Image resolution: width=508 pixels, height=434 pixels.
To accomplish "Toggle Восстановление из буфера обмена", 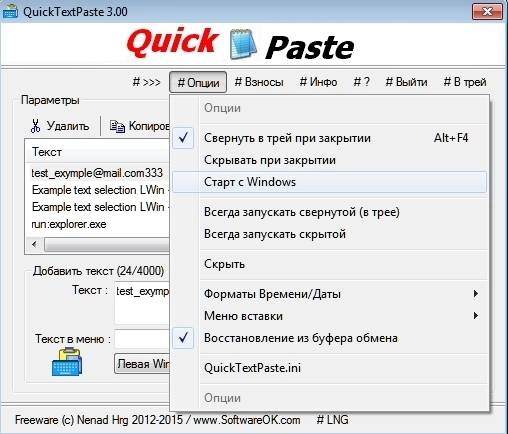I will pyautogui.click(x=329, y=338).
